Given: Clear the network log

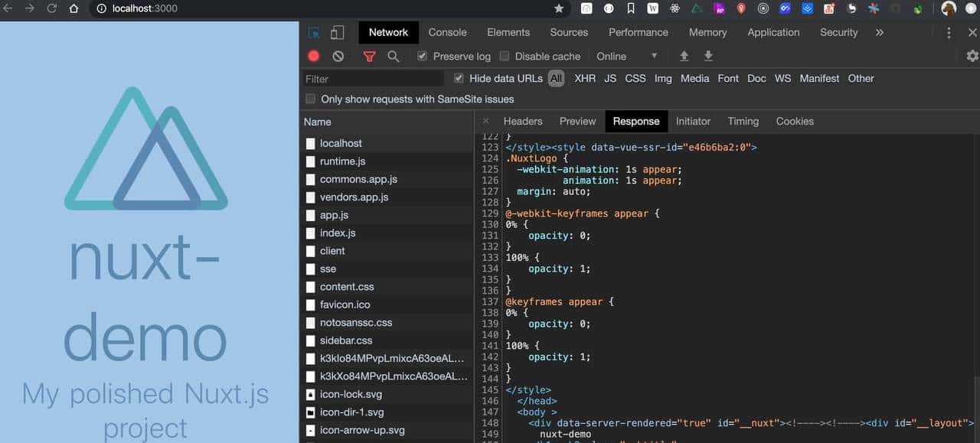Looking at the screenshot, I should click(338, 56).
